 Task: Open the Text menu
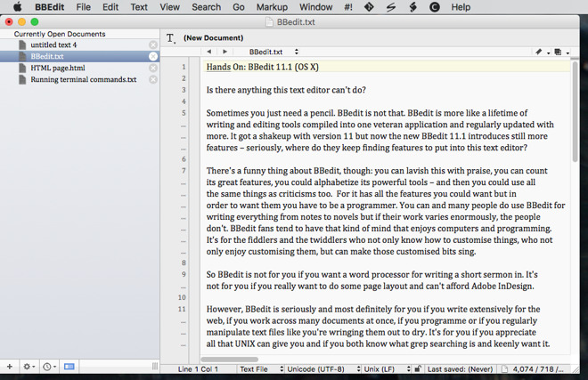139,7
